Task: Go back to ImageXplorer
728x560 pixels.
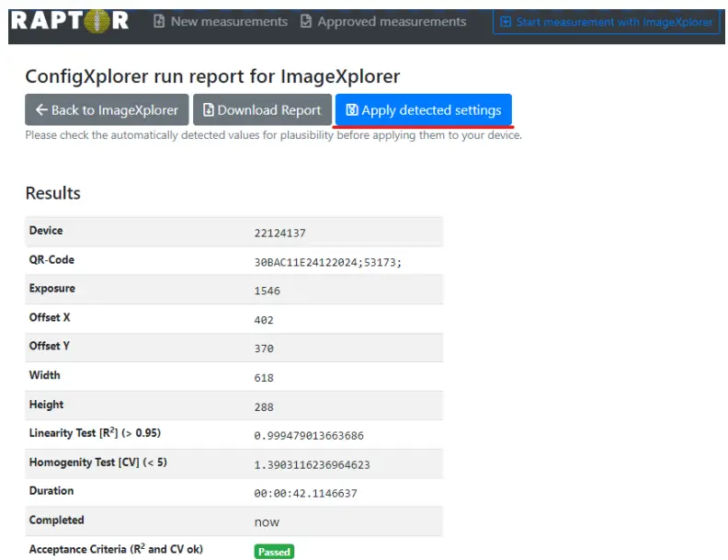Action: tap(107, 109)
